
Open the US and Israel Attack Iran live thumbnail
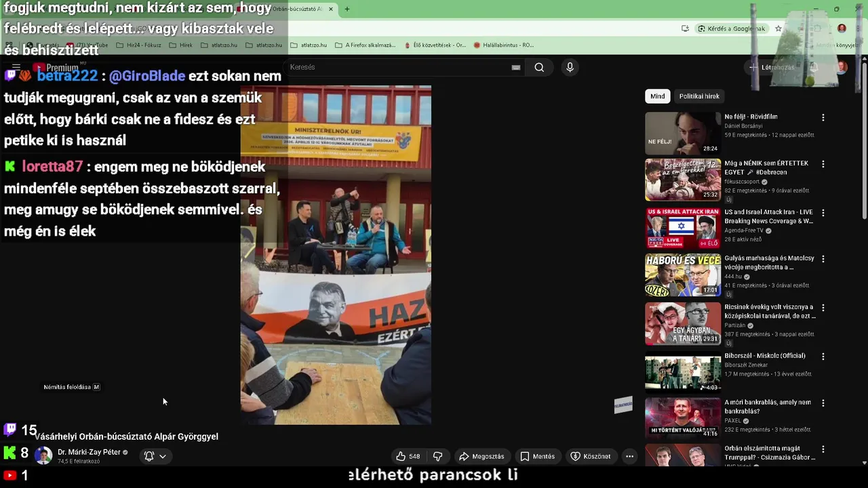point(683,228)
